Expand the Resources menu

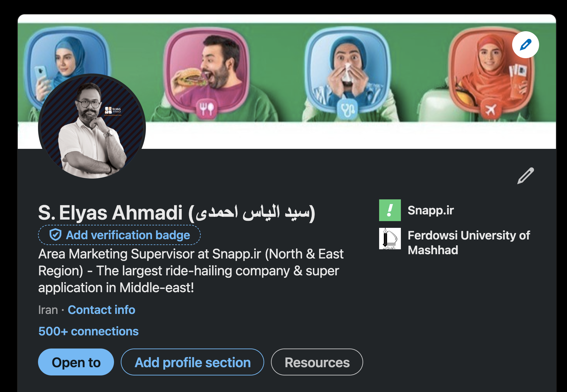pos(317,362)
